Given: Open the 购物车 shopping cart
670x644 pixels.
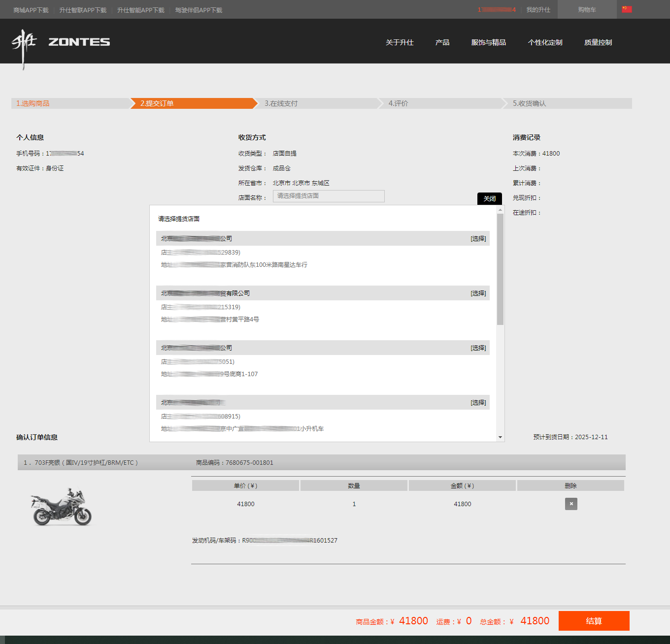Looking at the screenshot, I should pyautogui.click(x=587, y=10).
